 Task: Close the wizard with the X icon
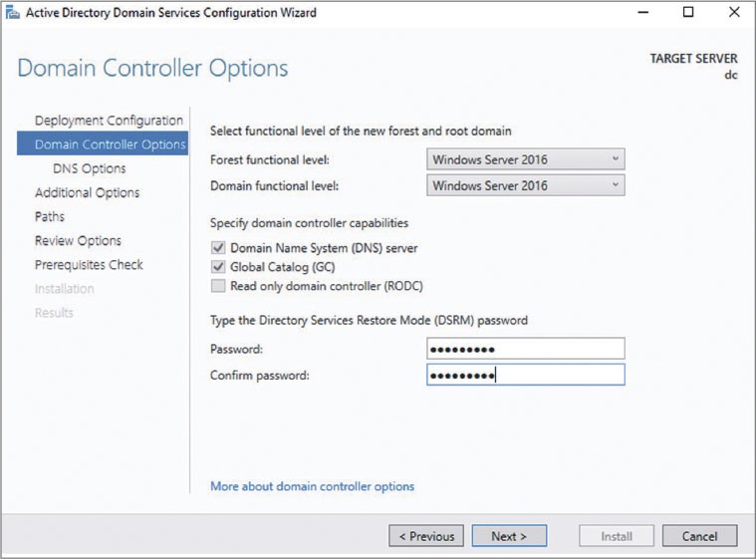tap(733, 13)
